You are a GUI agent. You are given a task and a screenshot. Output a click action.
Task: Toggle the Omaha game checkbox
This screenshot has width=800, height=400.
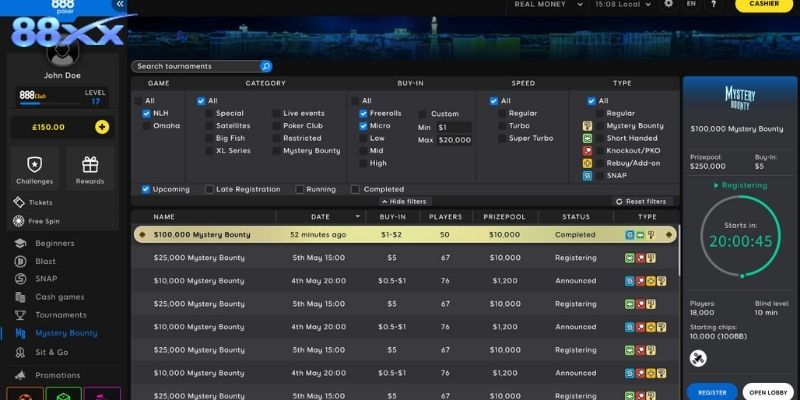[146, 126]
